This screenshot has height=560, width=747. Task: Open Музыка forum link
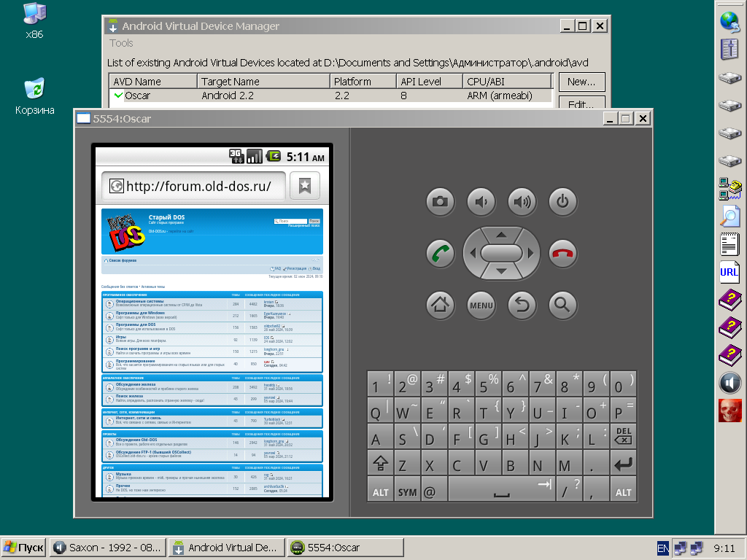[x=123, y=474]
